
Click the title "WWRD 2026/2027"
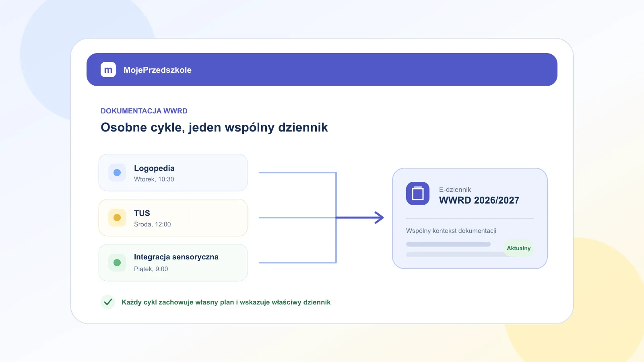pos(479,200)
